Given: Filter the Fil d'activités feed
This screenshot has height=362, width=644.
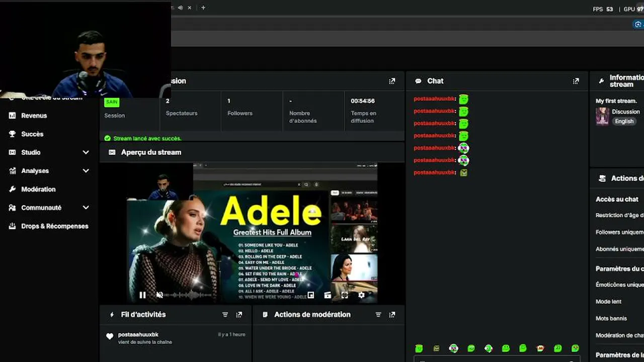Looking at the screenshot, I should point(225,315).
